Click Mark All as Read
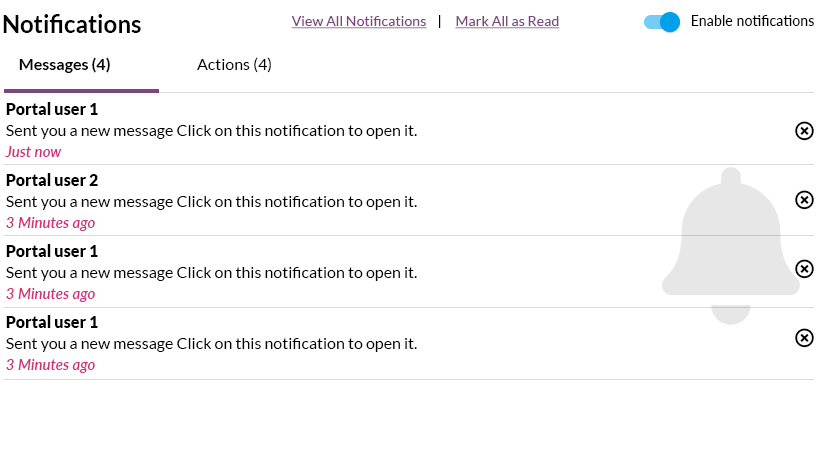Image resolution: width=821 pixels, height=456 pixels. point(507,21)
